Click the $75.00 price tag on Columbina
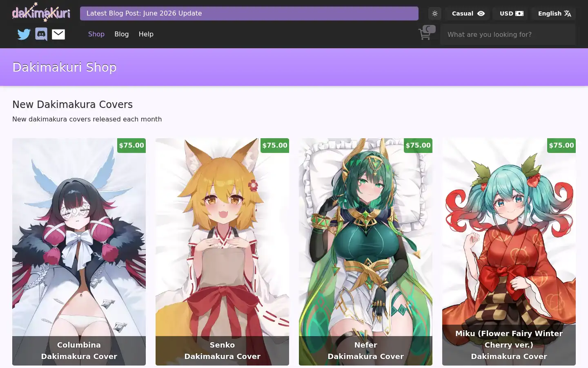The image size is (588, 368). point(131,146)
